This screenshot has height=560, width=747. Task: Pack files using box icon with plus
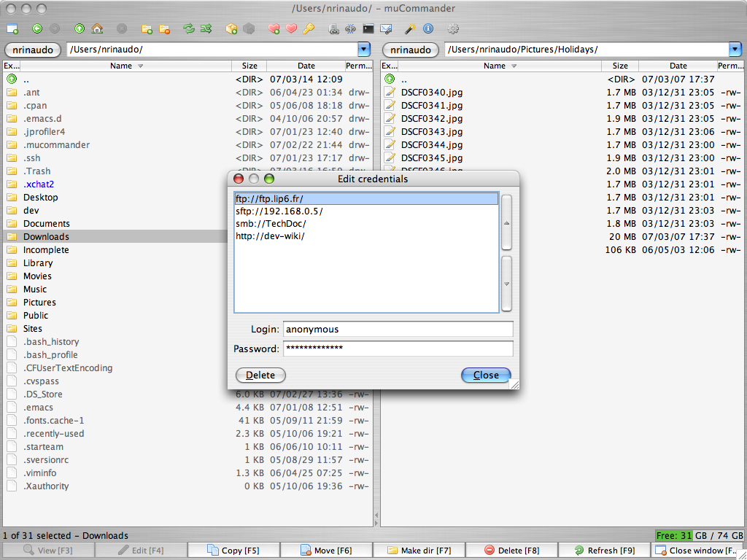pos(231,29)
